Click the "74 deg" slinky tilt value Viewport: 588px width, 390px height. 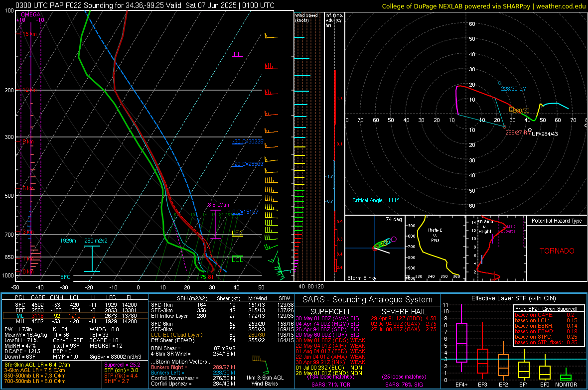coord(394,219)
